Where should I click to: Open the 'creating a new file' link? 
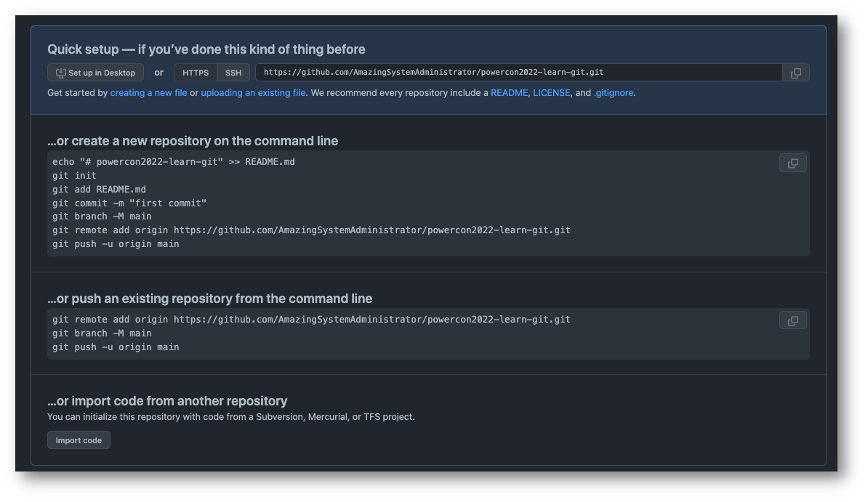tap(148, 93)
